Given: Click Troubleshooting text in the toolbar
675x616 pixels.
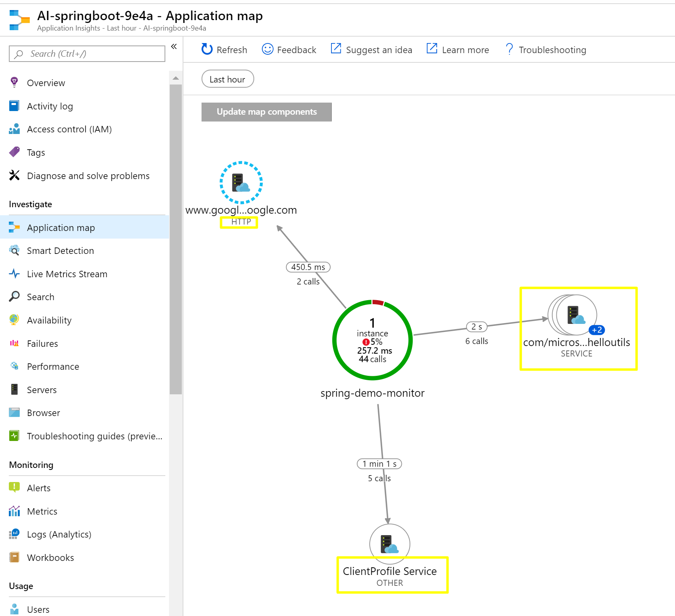Looking at the screenshot, I should click(x=552, y=50).
